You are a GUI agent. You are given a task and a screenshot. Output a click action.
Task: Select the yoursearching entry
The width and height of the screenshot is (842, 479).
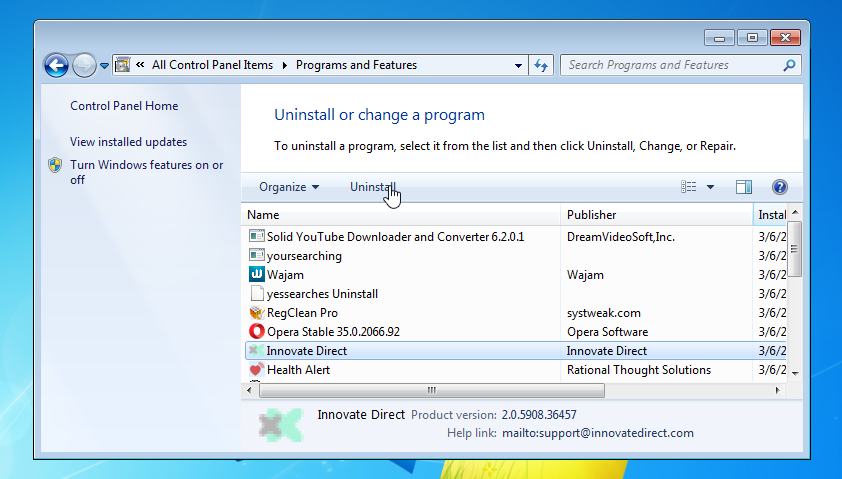point(304,256)
